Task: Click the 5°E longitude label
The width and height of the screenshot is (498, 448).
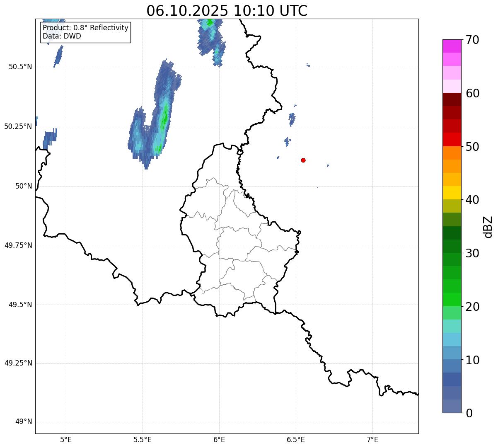Action: pos(66,440)
